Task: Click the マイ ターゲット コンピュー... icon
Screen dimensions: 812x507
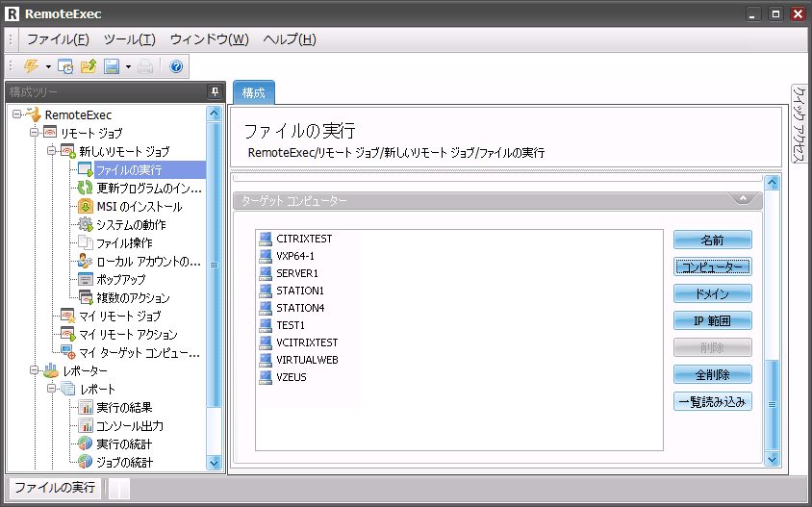Action: [68, 352]
